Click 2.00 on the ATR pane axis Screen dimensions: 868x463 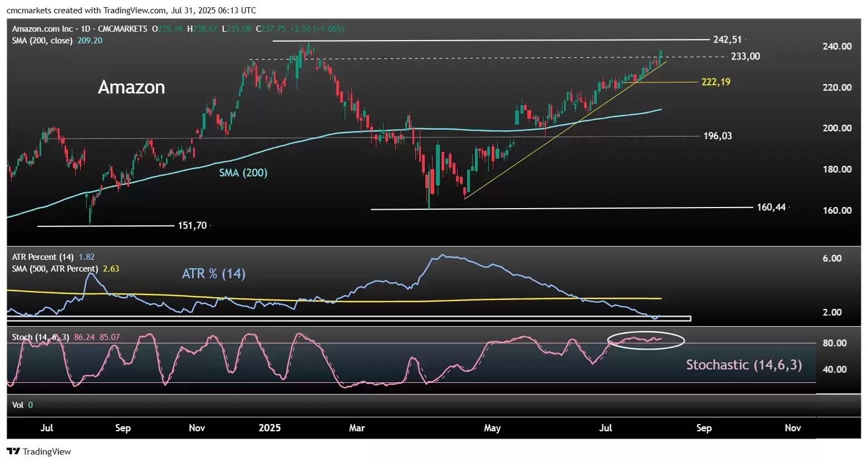pos(832,312)
